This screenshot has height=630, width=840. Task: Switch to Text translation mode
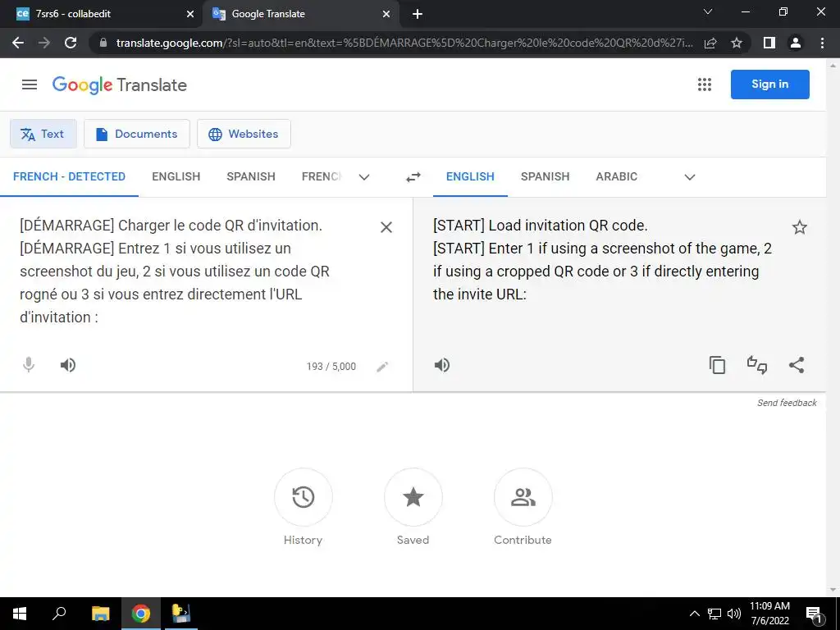point(43,134)
